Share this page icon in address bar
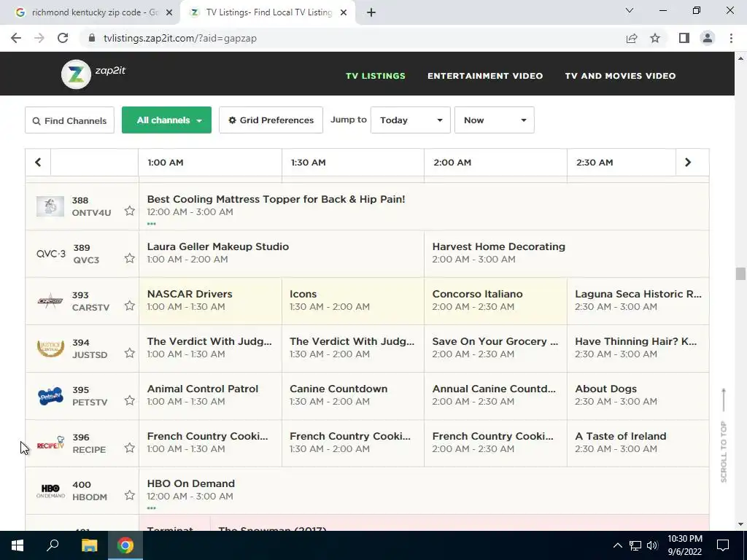 [x=632, y=38]
